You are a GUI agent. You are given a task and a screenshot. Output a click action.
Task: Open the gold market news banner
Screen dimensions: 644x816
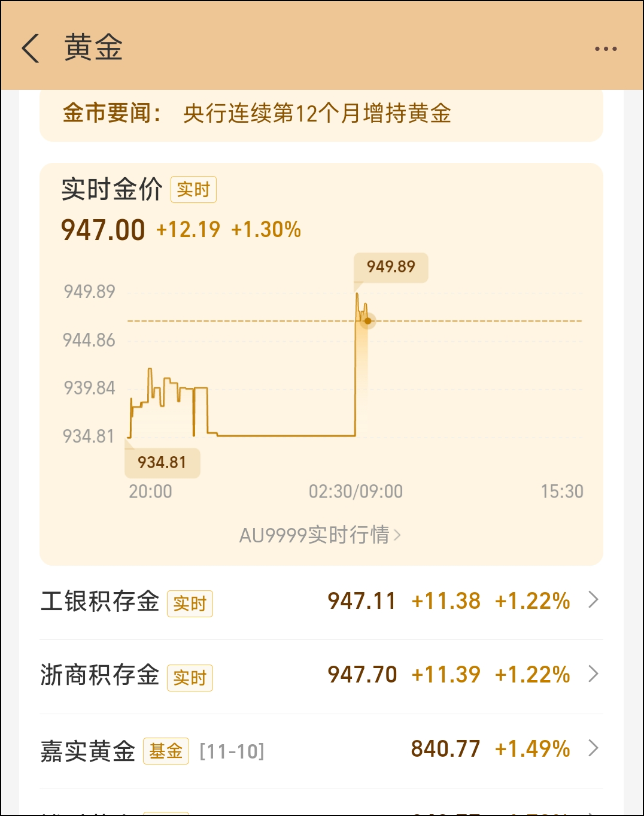[x=321, y=114]
